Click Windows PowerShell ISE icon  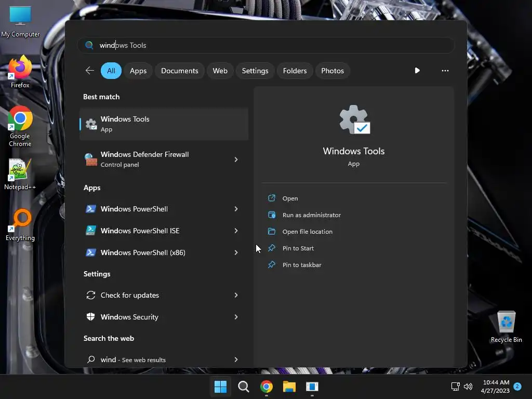point(90,231)
